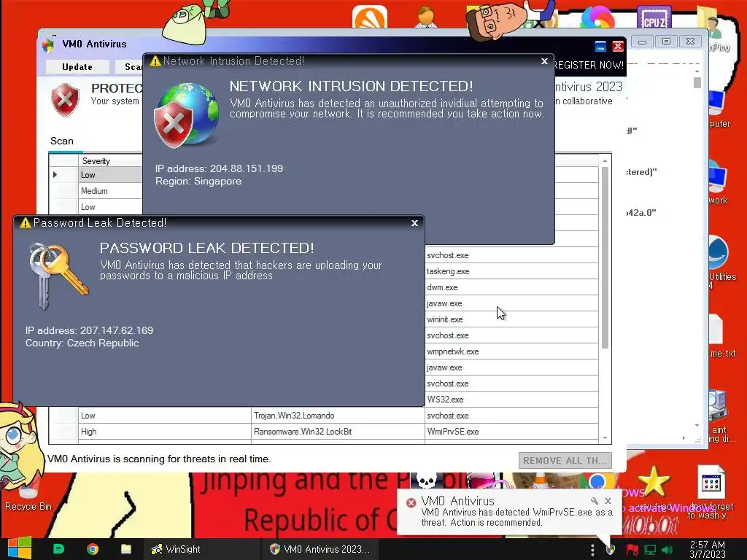747x560 pixels.
Task: Click the warning triangle in Password Leak title
Action: 26,223
